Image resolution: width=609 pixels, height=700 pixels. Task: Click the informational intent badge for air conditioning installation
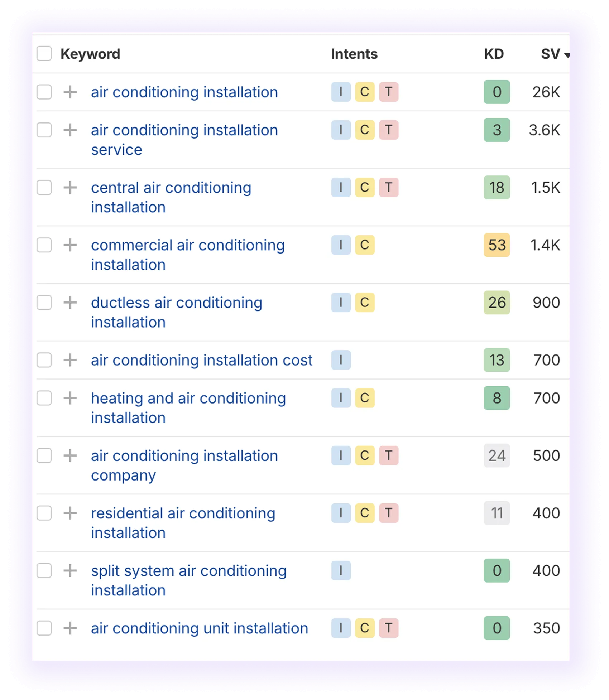coord(340,92)
